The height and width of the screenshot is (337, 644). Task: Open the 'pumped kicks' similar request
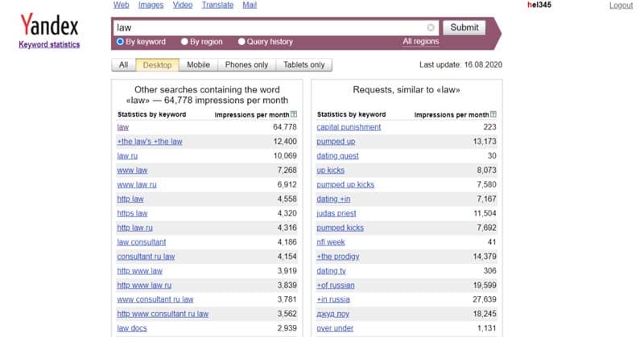click(x=340, y=228)
